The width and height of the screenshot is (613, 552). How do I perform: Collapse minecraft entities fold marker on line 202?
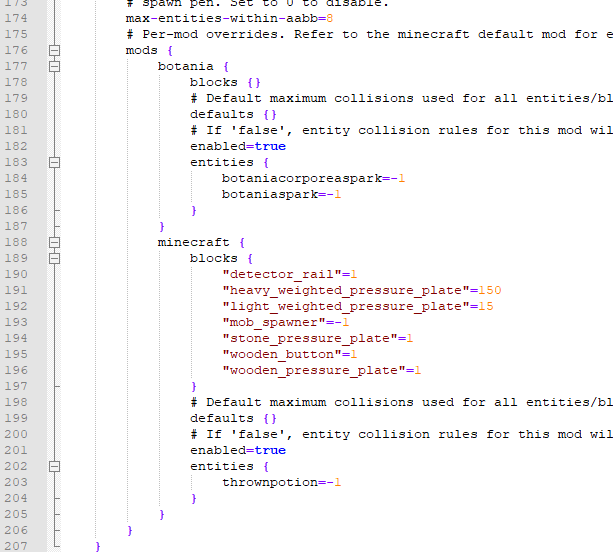tap(54, 466)
